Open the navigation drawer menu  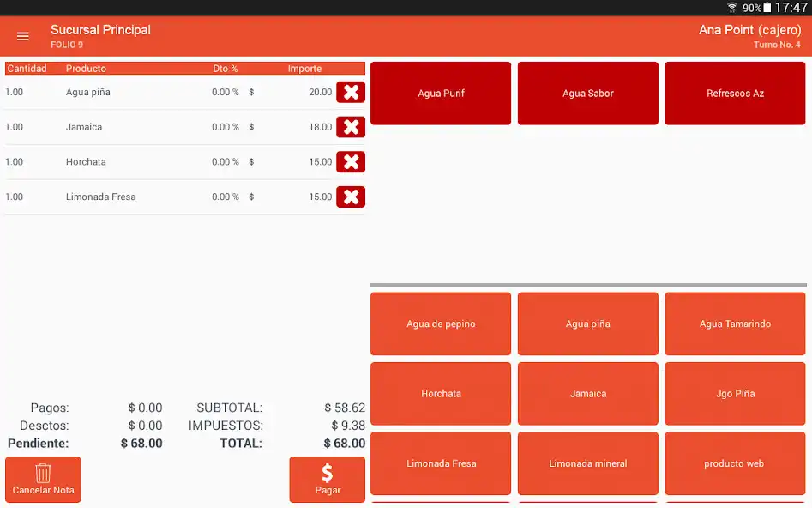[x=22, y=36]
